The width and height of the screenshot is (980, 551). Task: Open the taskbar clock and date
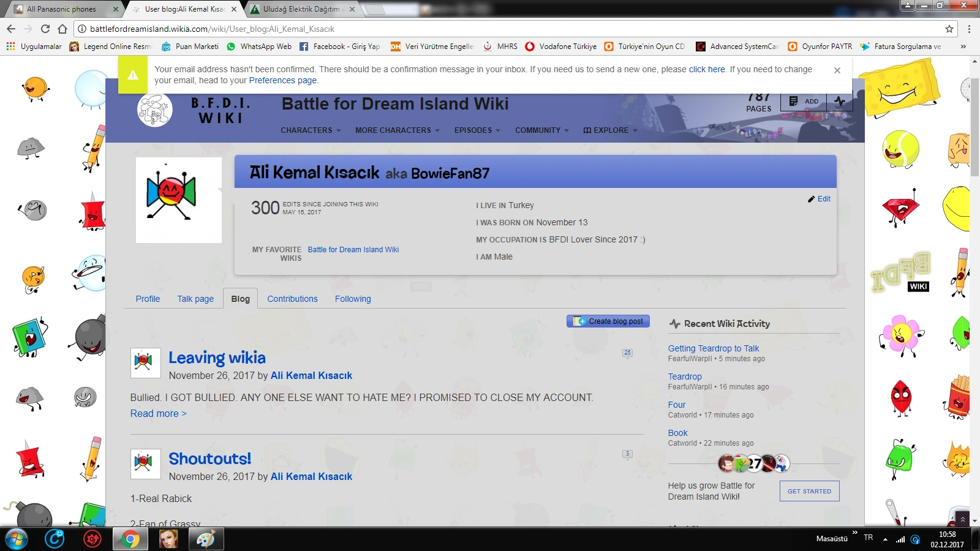pos(948,539)
